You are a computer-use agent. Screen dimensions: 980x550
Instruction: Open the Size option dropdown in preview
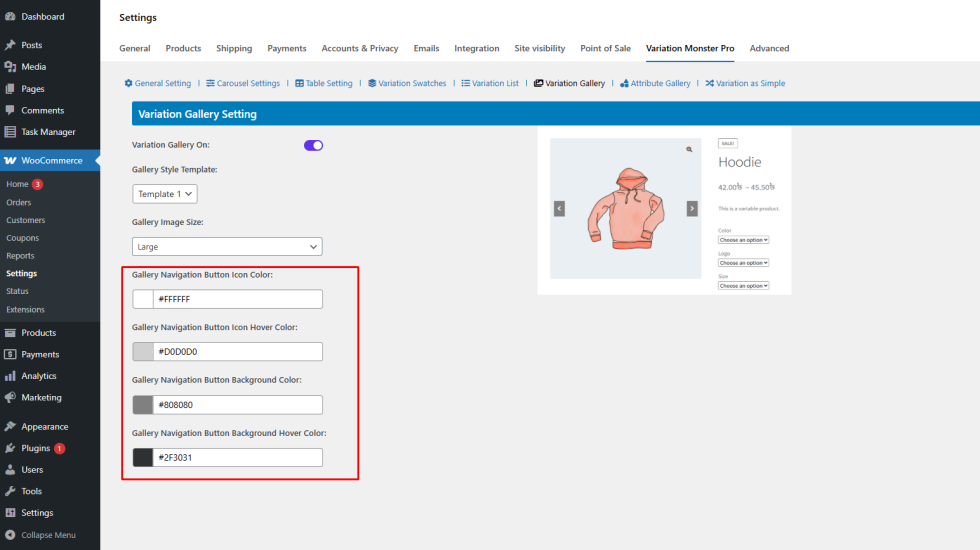pos(743,286)
